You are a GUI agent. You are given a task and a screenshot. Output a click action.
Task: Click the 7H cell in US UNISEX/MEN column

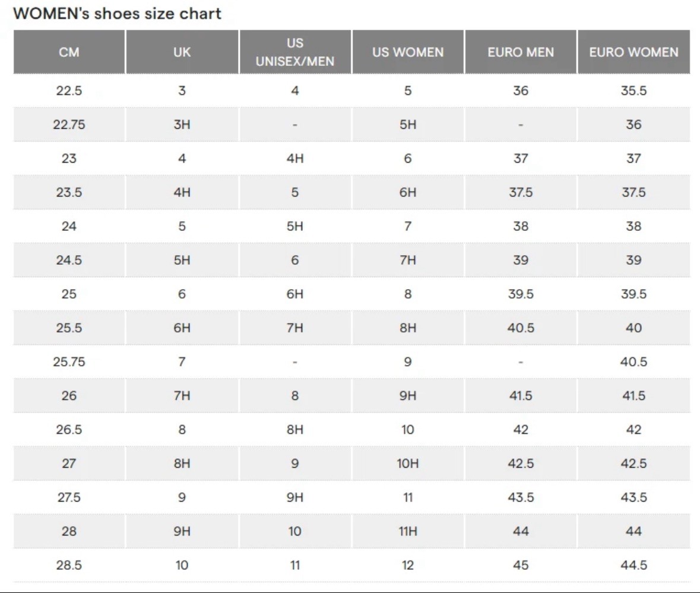coord(295,328)
